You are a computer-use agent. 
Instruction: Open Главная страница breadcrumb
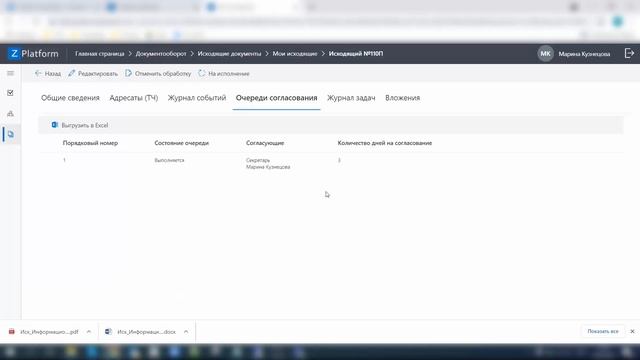[100, 54]
